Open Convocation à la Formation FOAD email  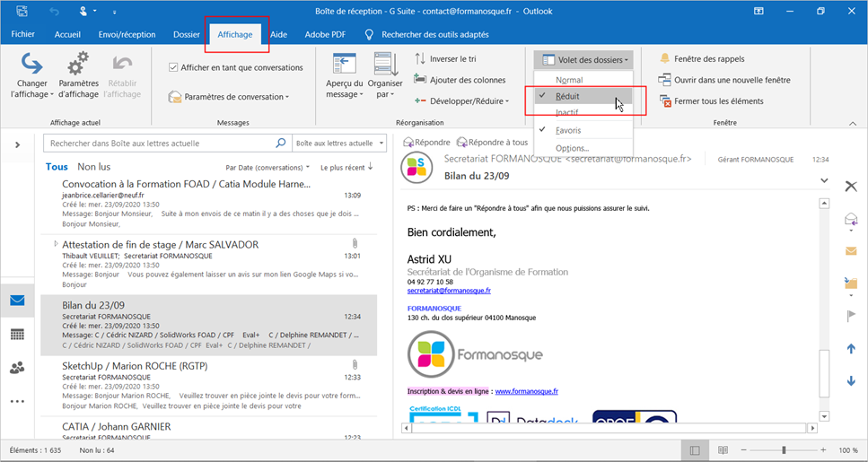(x=209, y=204)
